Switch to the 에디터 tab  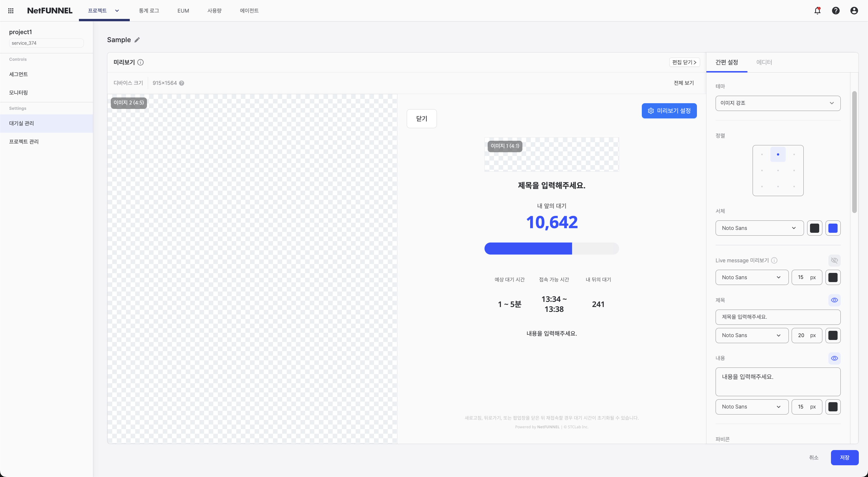point(764,62)
